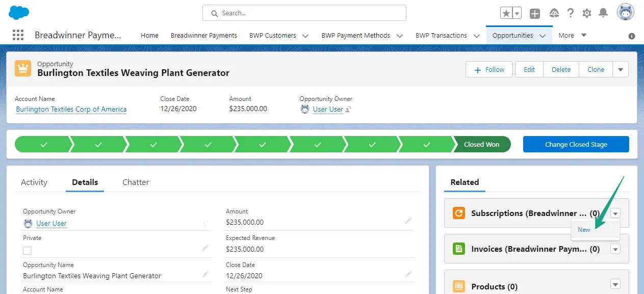Click the Change Closed Stage button
Screen dimensions: 644x294
click(x=576, y=144)
